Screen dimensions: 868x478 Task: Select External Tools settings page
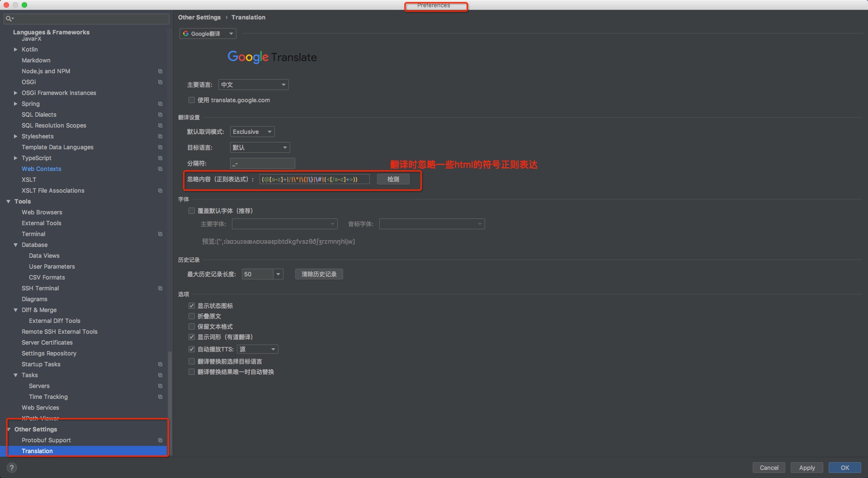42,223
